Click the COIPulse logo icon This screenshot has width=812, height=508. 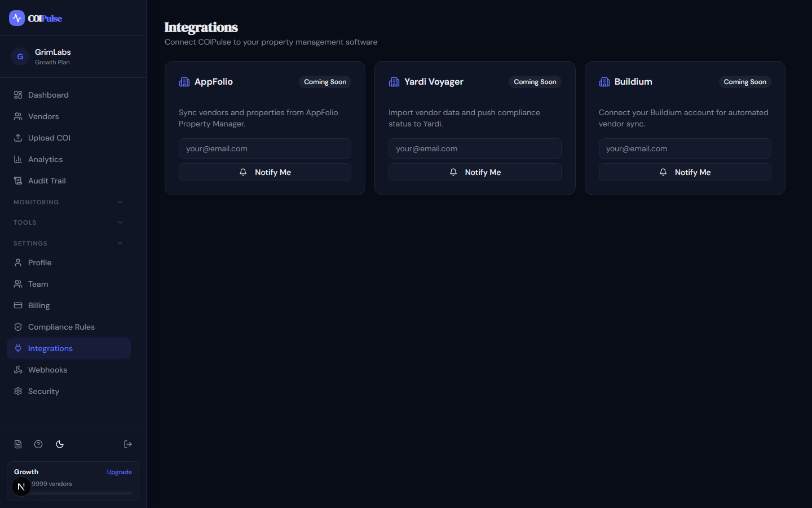click(17, 18)
